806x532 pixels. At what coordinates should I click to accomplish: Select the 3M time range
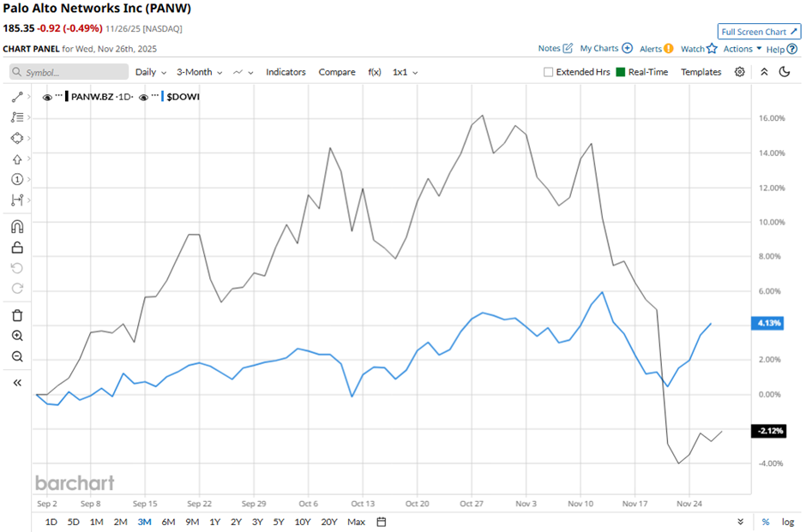tap(144, 522)
